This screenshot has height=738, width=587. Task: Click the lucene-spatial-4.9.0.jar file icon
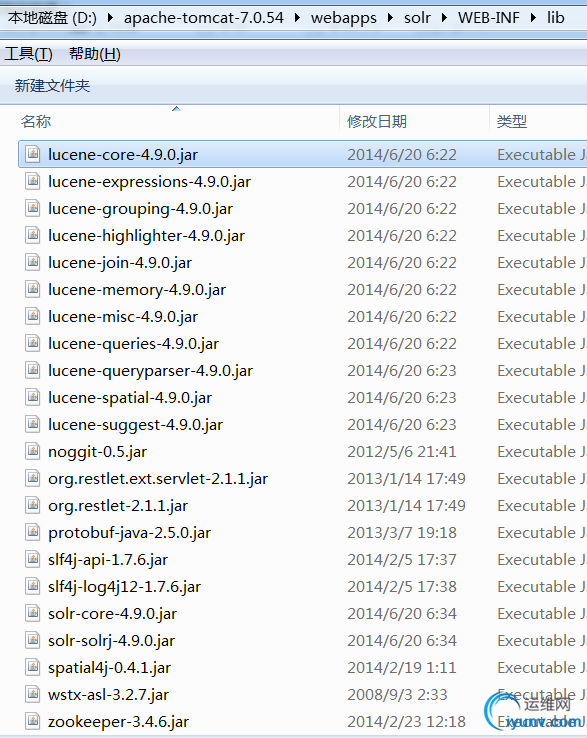[32, 397]
